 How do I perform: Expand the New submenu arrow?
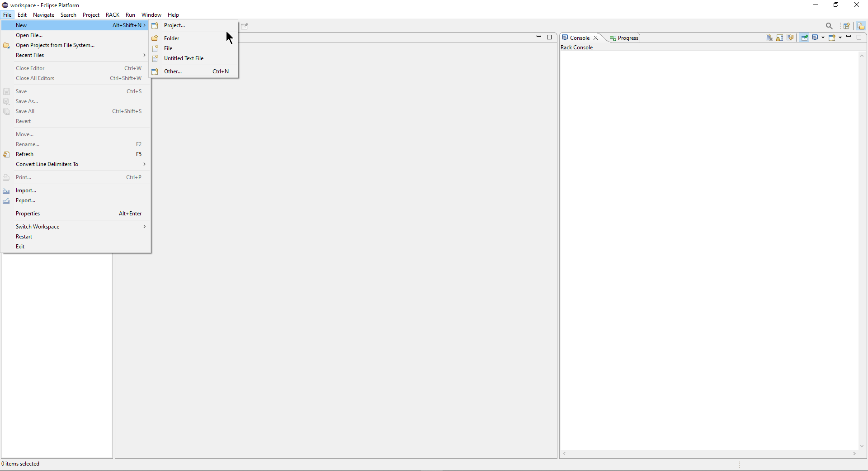tap(145, 25)
